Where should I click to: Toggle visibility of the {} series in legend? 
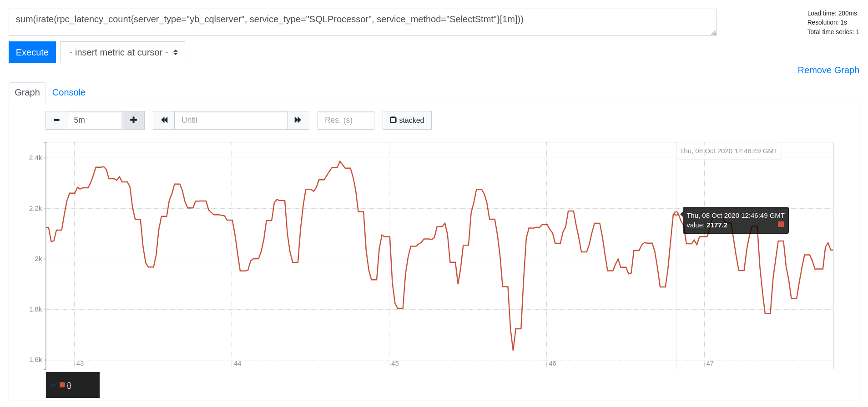(68, 385)
